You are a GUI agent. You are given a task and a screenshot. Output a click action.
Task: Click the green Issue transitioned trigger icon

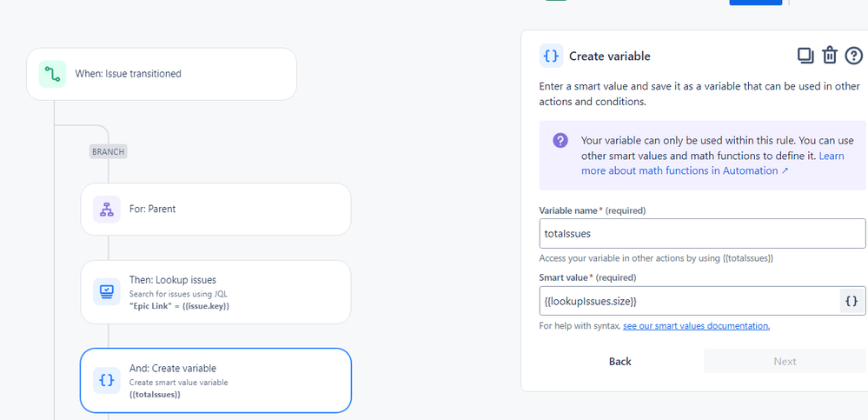coord(53,74)
